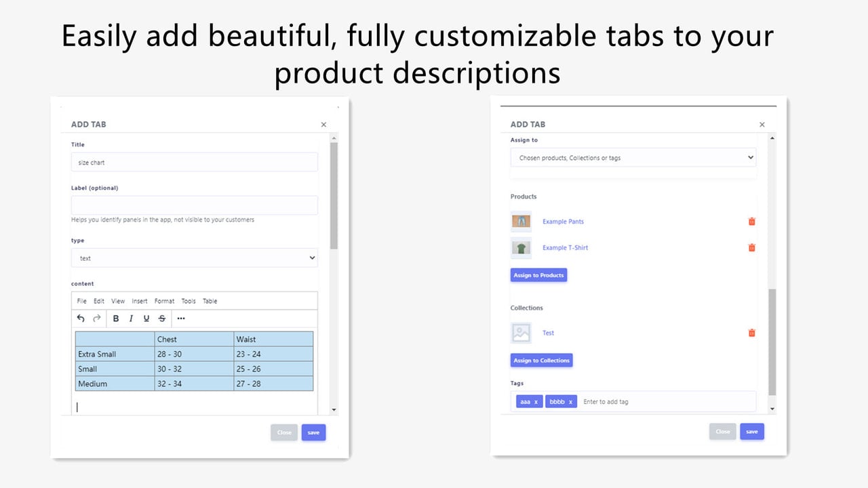868x488 pixels.
Task: Toggle italic formatting in editor toolbar
Action: coord(131,319)
